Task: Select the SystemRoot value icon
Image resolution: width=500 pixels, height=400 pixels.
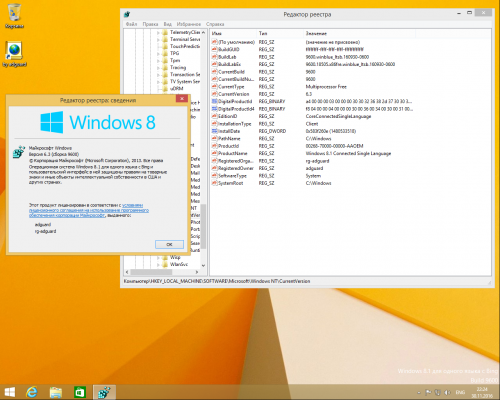Action: pos(215,183)
